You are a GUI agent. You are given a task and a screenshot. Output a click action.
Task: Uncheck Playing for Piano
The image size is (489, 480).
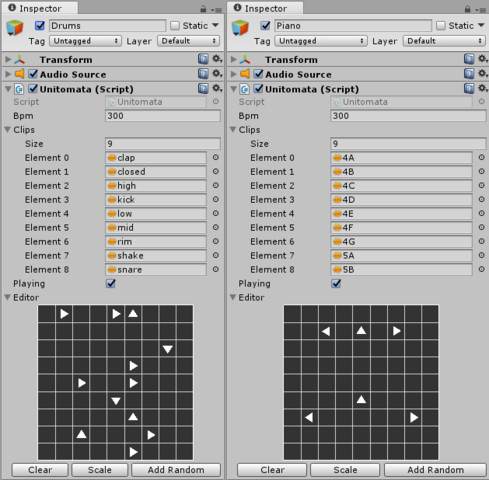336,283
